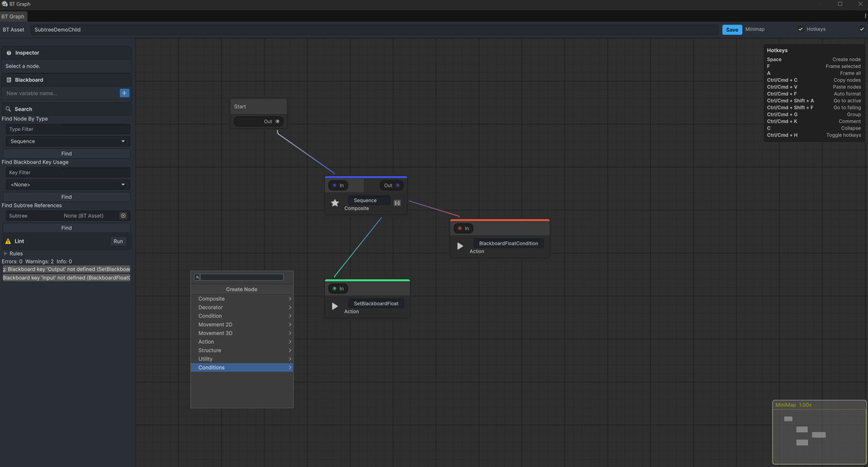Click the Lint warning triangle icon

(9, 241)
